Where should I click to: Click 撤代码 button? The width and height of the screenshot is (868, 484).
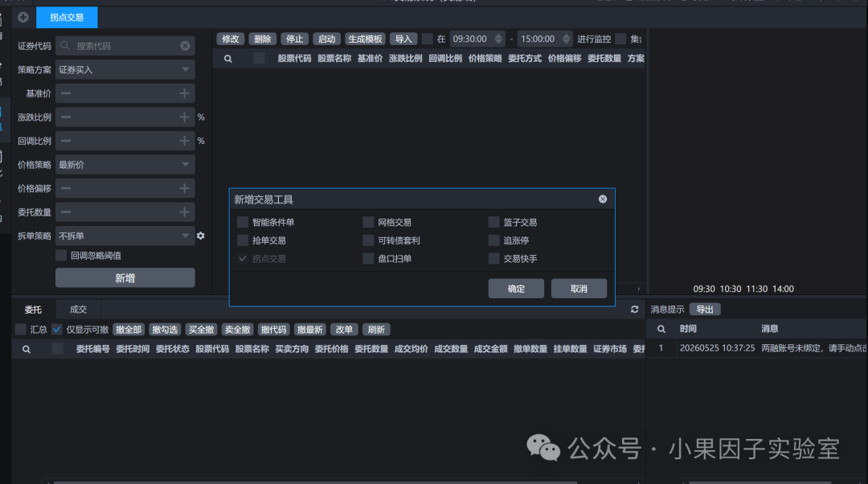(x=273, y=330)
